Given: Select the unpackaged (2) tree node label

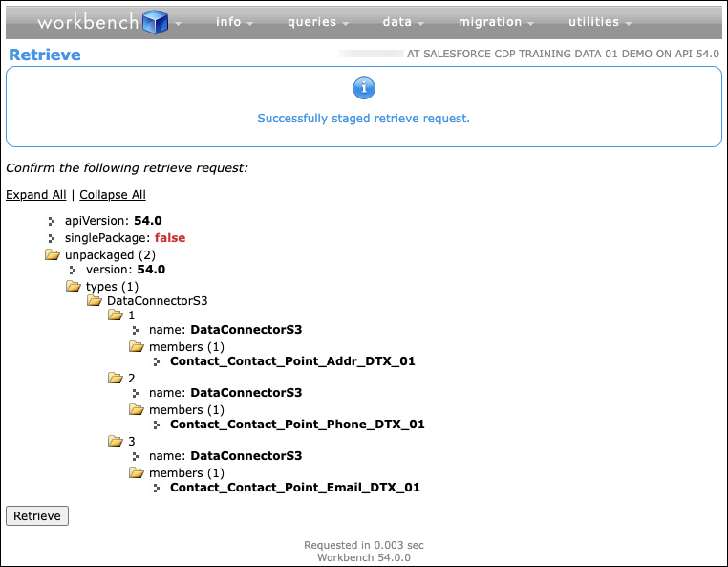Looking at the screenshot, I should coord(110,254).
